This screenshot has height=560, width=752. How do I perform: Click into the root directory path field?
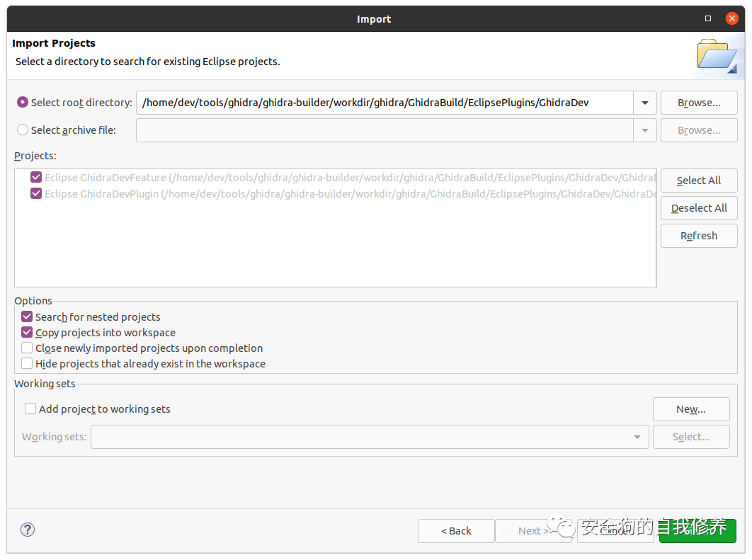click(384, 103)
